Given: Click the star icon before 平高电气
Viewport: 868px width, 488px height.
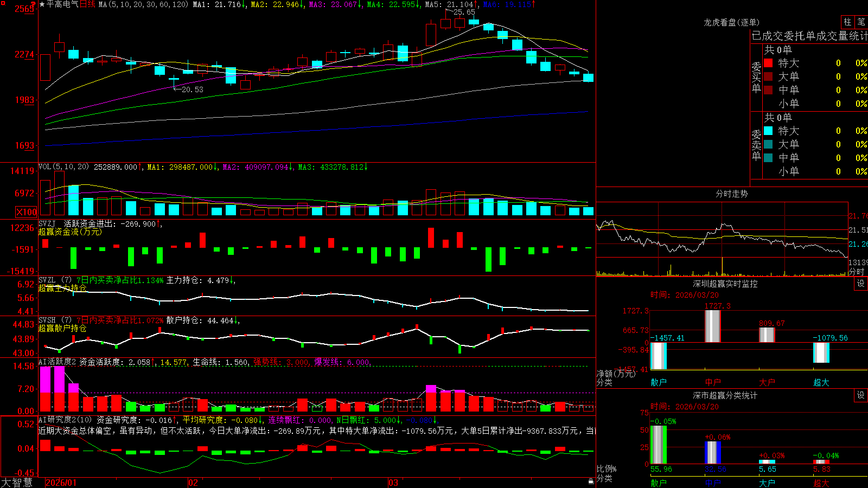Looking at the screenshot, I should [x=42, y=4].
